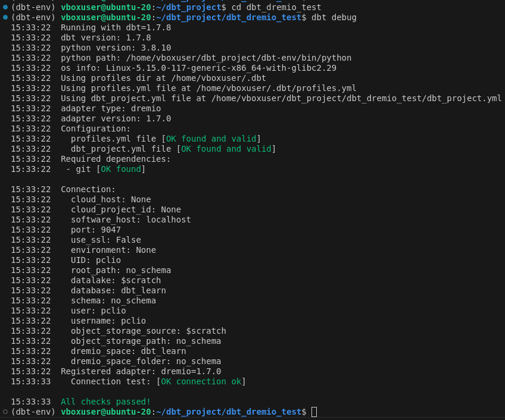Click 'UID: pclio' line

pos(96,260)
